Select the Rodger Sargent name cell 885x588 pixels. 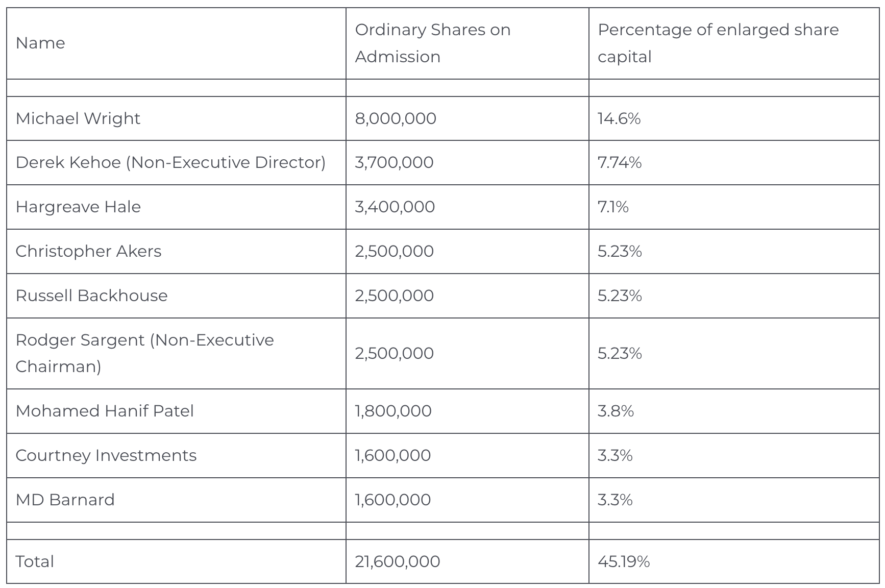pyautogui.click(x=144, y=353)
